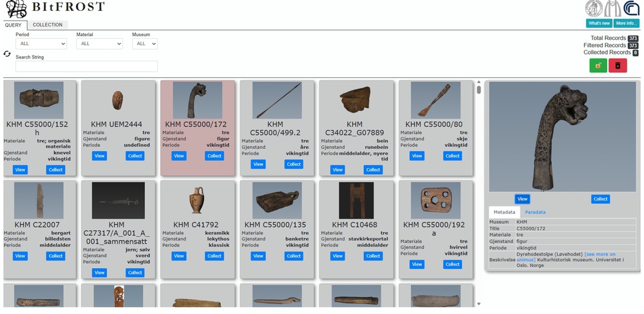Viewport: 644px width, 314px height.
Task: Click the KHM UEM2444 figure thumbnail
Action: click(x=117, y=100)
